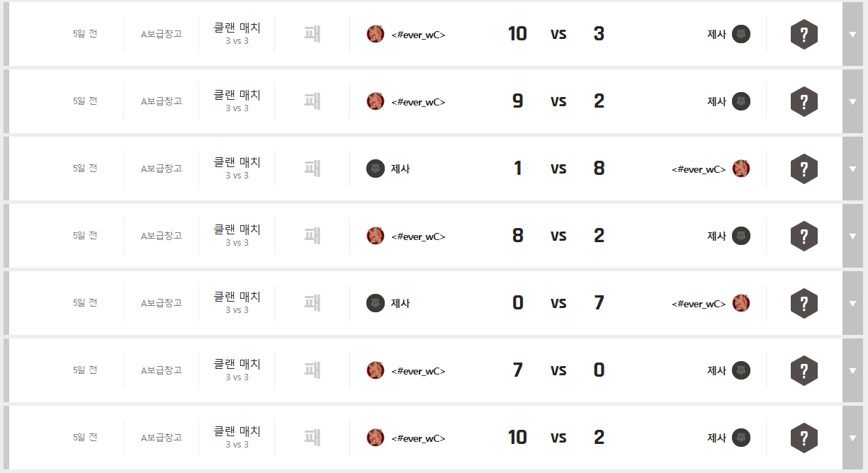Click the question mark hexagon in the 9 vs 2 match
868x473 pixels.
click(x=804, y=101)
